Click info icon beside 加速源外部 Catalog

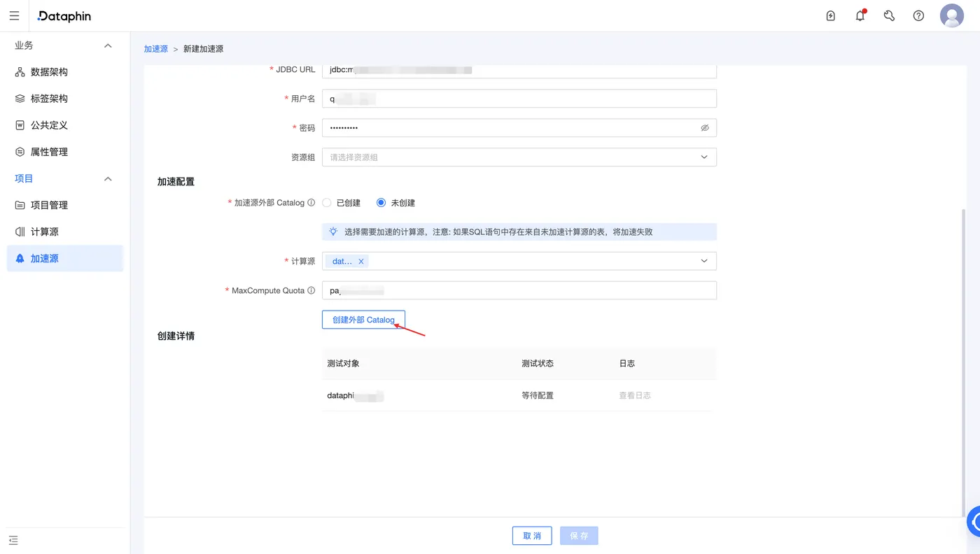311,203
